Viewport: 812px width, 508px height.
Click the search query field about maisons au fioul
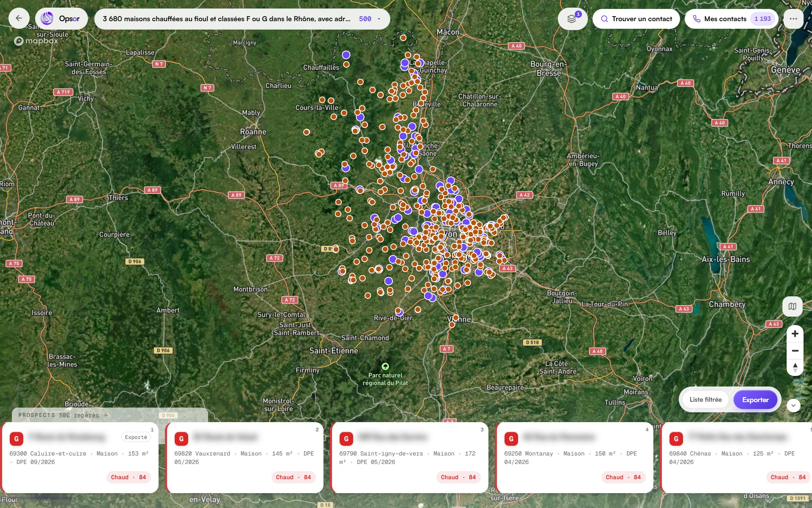click(x=242, y=19)
